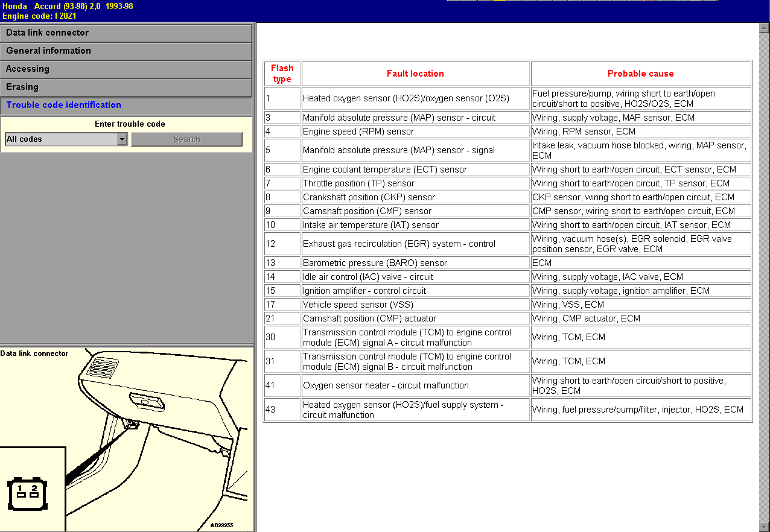Select 'Crankshaft position (CKP) sensor' fault

(x=369, y=197)
